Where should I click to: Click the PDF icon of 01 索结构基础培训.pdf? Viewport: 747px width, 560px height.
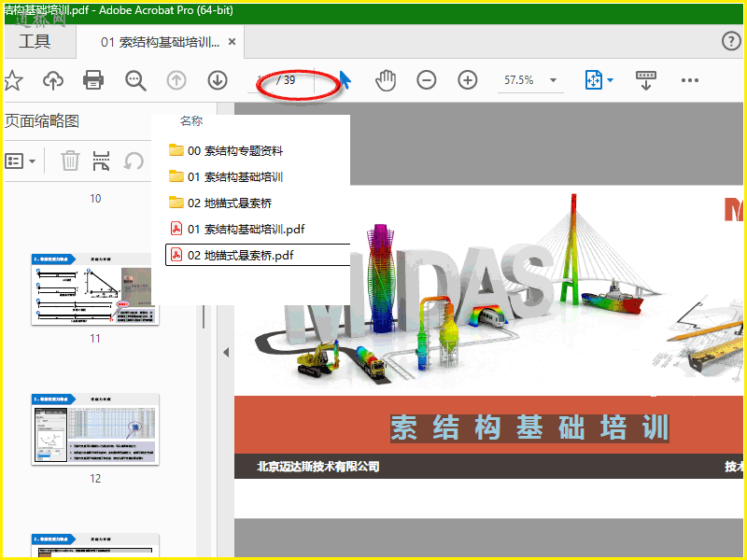click(x=176, y=229)
